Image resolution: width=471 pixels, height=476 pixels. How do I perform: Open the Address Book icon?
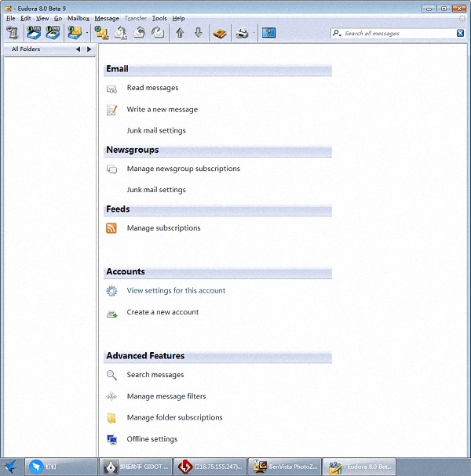click(x=221, y=33)
